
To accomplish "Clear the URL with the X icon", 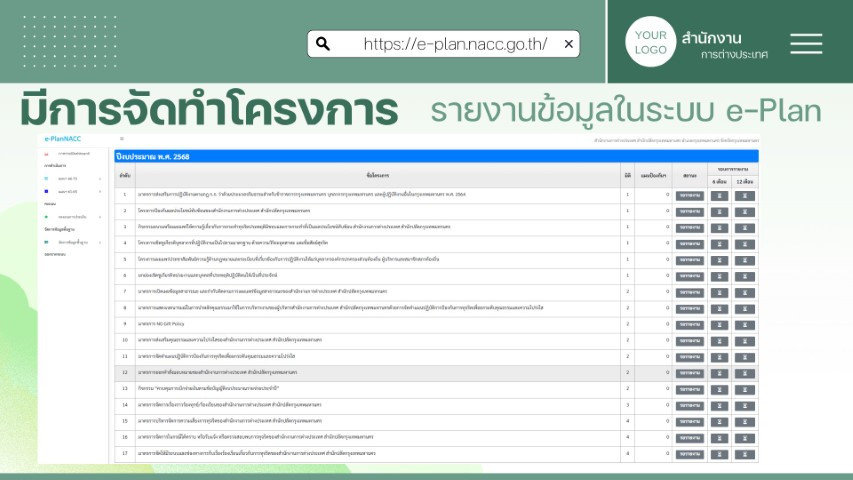I will pos(568,44).
